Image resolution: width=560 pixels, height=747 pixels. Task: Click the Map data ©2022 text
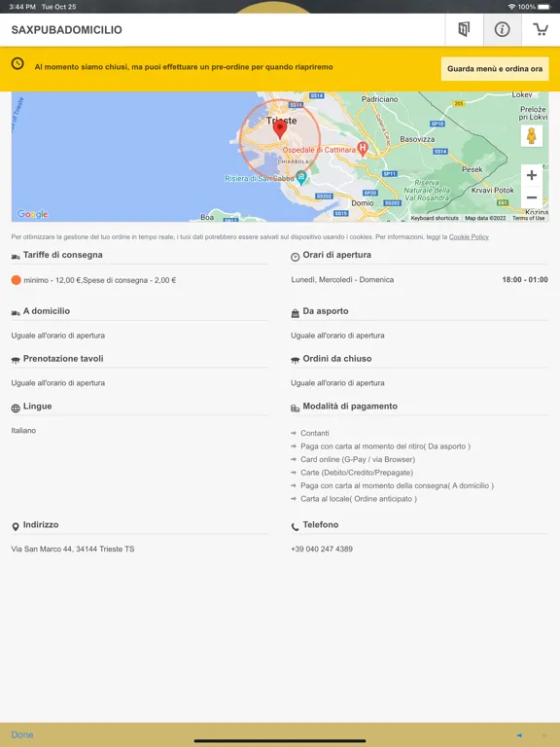(485, 218)
